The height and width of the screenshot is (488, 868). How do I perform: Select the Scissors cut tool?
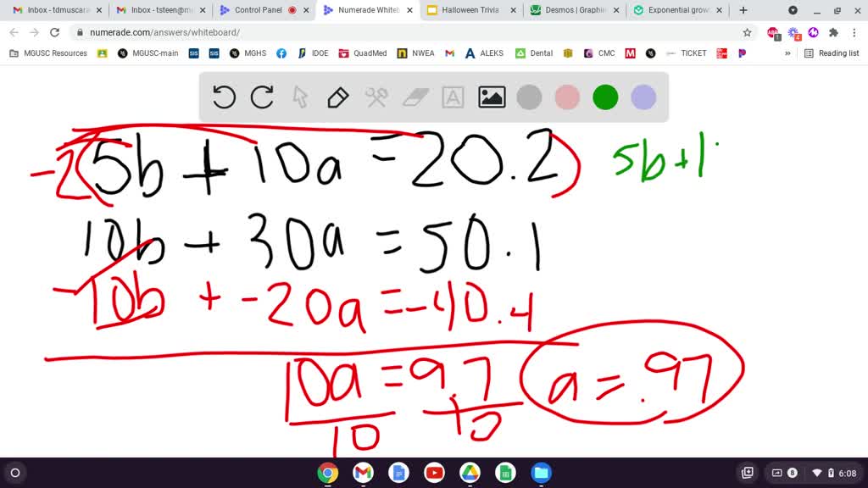(376, 97)
